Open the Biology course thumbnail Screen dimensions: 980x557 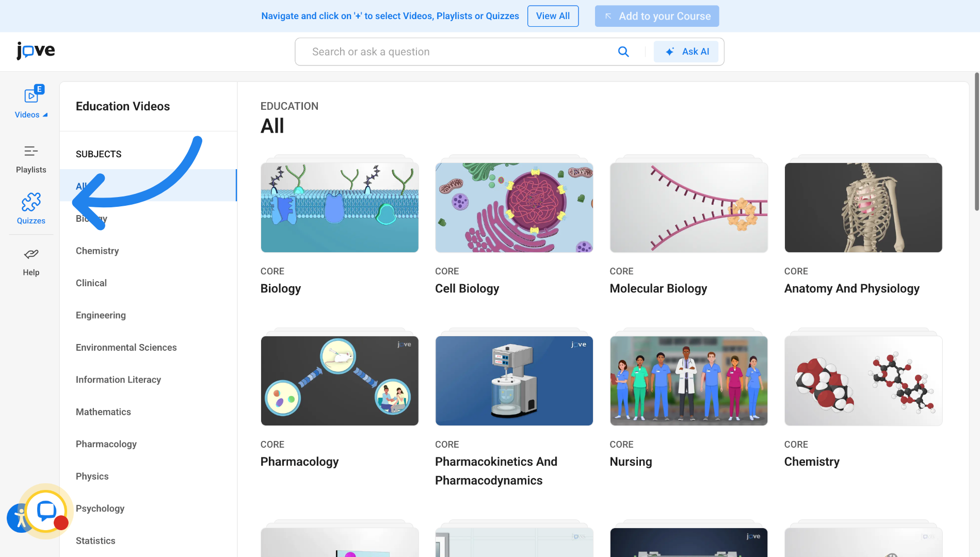tap(340, 207)
